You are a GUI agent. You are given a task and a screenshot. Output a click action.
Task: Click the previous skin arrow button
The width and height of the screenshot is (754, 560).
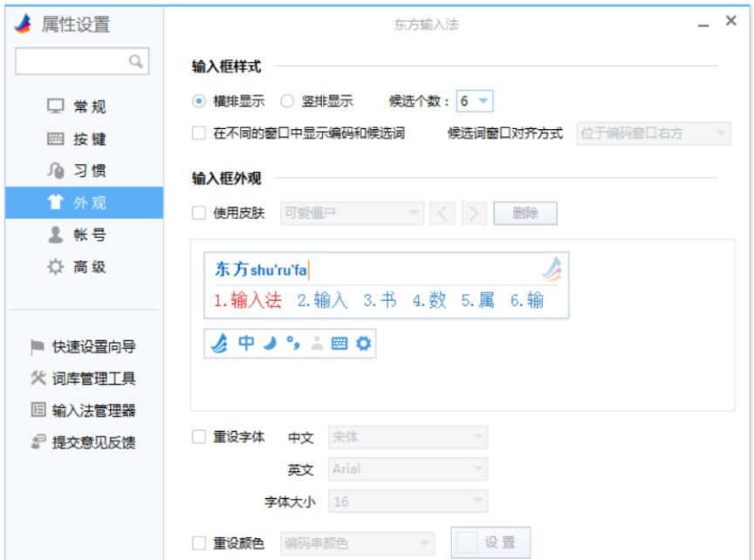tap(442, 213)
